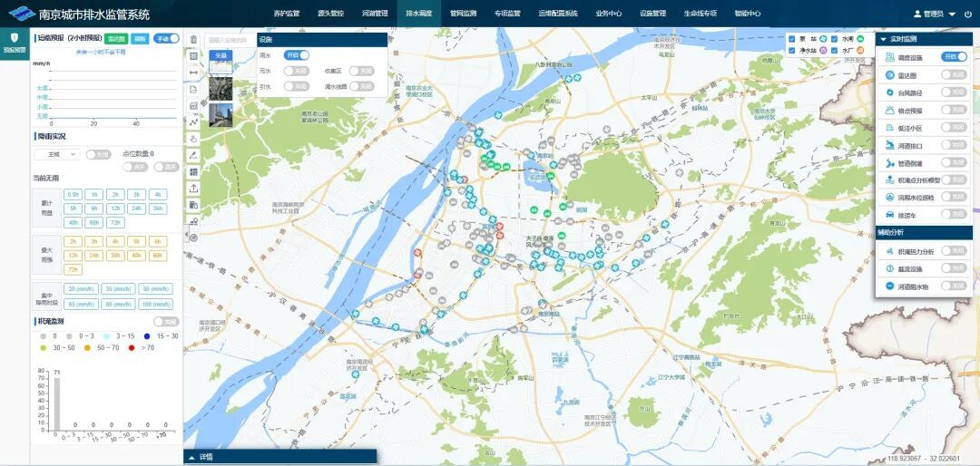Turn off the 雨水 facility switch
This screenshot has width=980, height=466.
296,55
